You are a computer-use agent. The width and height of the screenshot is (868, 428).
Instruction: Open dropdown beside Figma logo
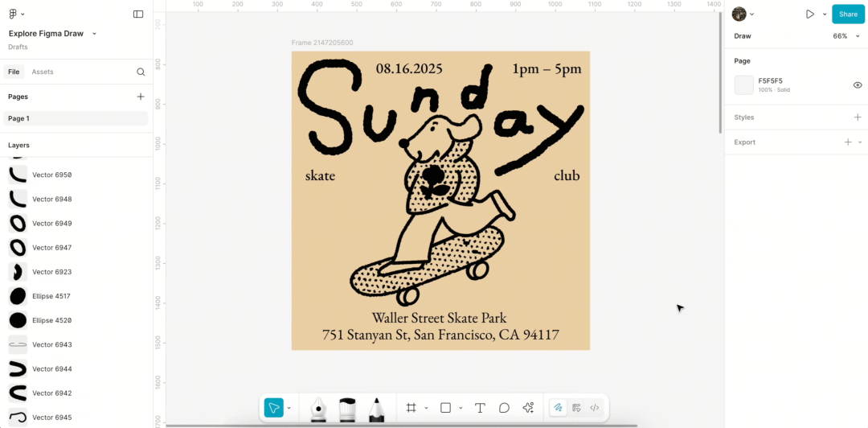pyautogui.click(x=23, y=14)
